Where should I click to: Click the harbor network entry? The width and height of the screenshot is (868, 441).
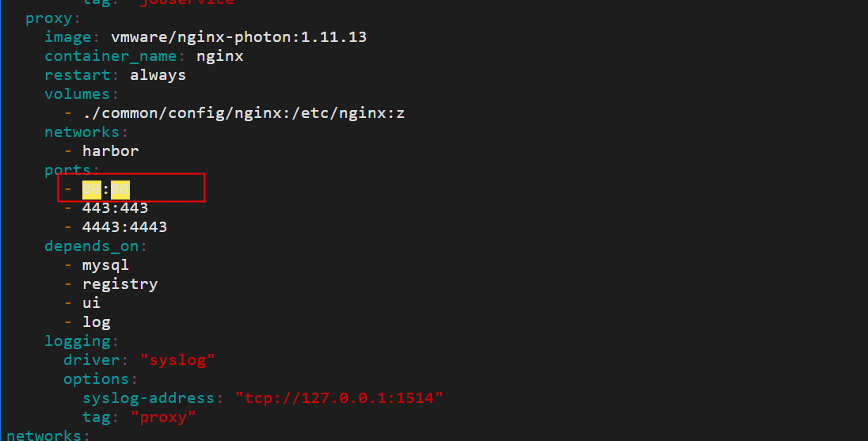[x=110, y=151]
